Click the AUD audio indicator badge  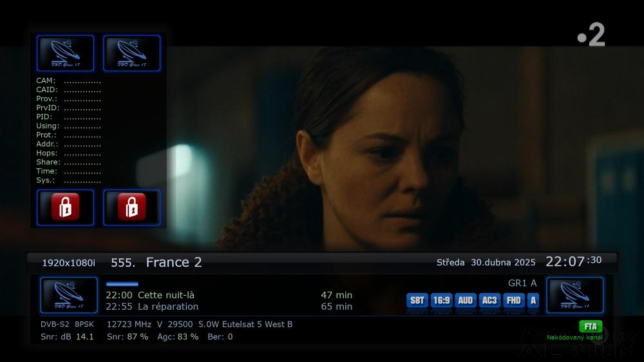point(466,300)
